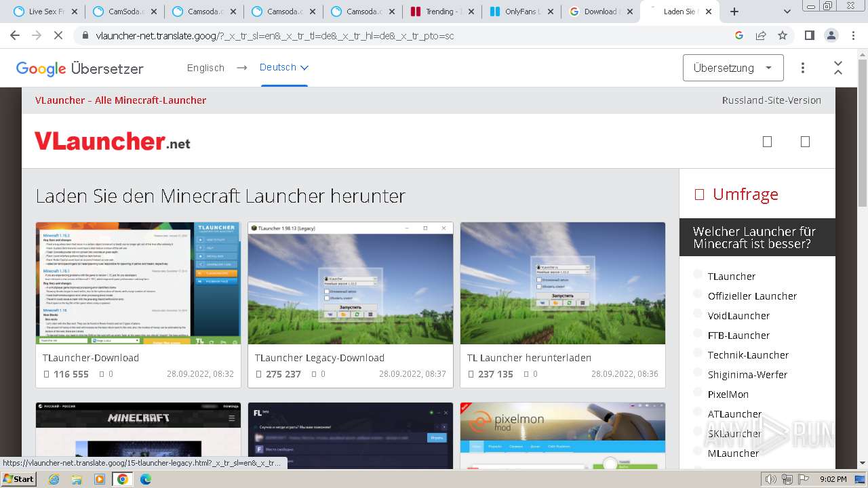Image resolution: width=868 pixels, height=488 pixels.
Task: Click the Umfrage poll heading
Action: [x=745, y=195]
